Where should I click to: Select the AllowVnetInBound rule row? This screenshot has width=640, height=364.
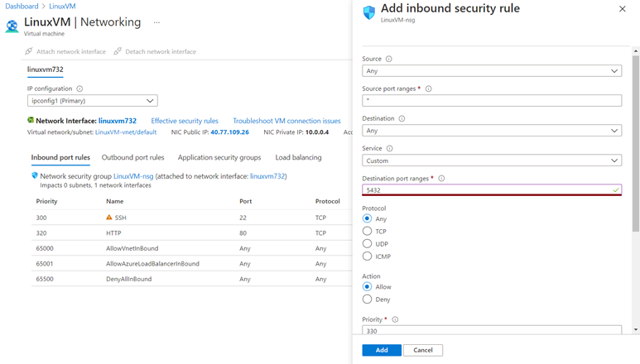192,248
